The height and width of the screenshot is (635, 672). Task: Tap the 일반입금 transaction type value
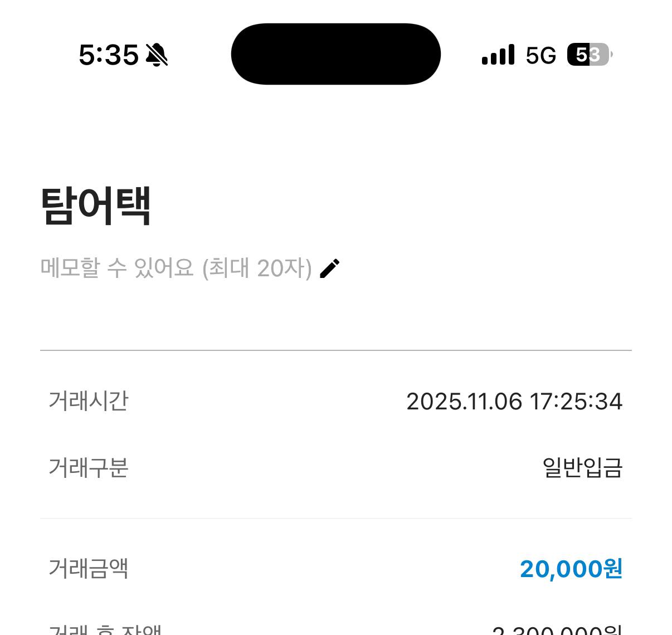(x=582, y=467)
